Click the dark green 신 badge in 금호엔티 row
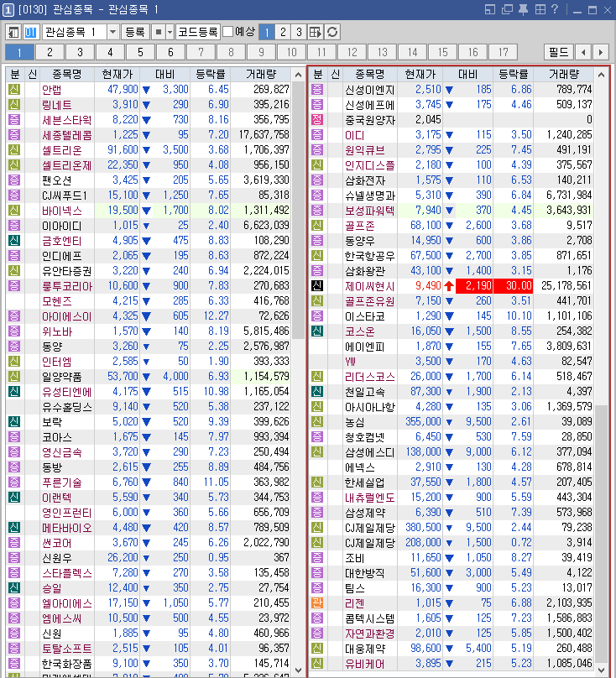Screen dimensions: 616x678 coord(14,241)
